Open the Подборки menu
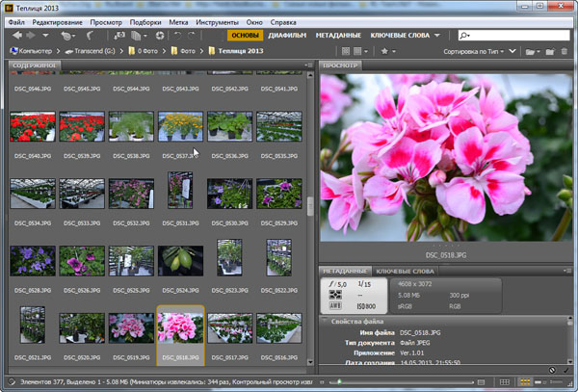 [145, 22]
